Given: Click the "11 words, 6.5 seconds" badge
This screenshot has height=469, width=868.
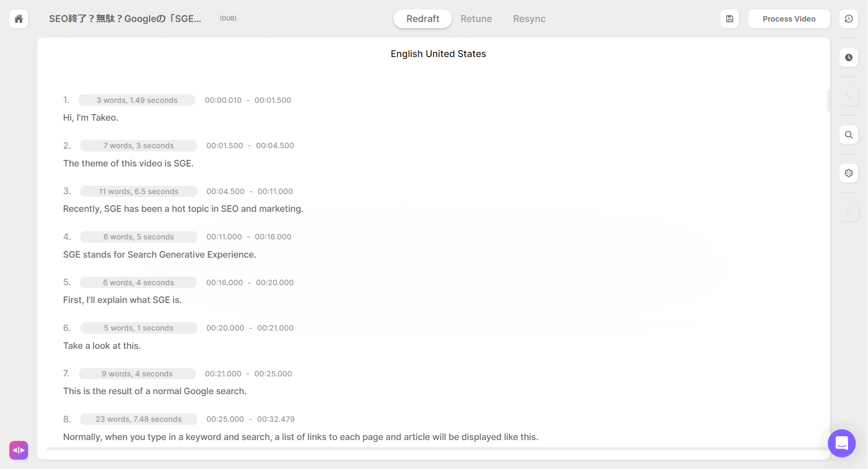Looking at the screenshot, I should coord(138,191).
